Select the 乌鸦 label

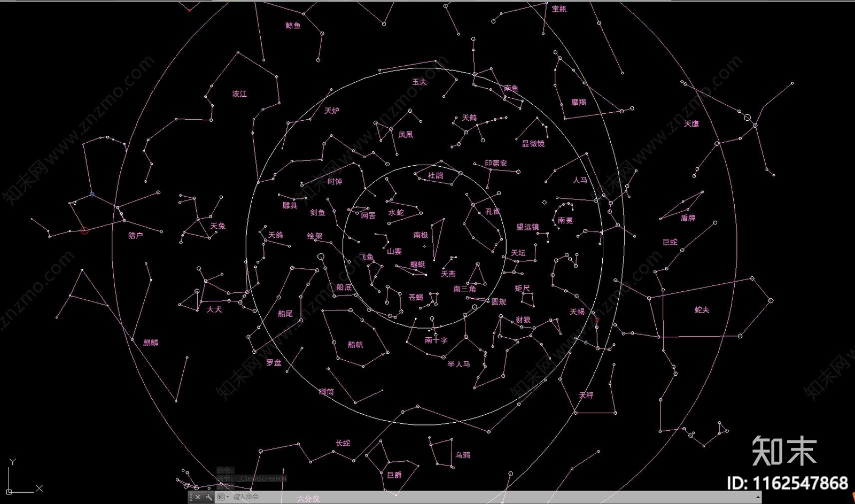tap(463, 455)
